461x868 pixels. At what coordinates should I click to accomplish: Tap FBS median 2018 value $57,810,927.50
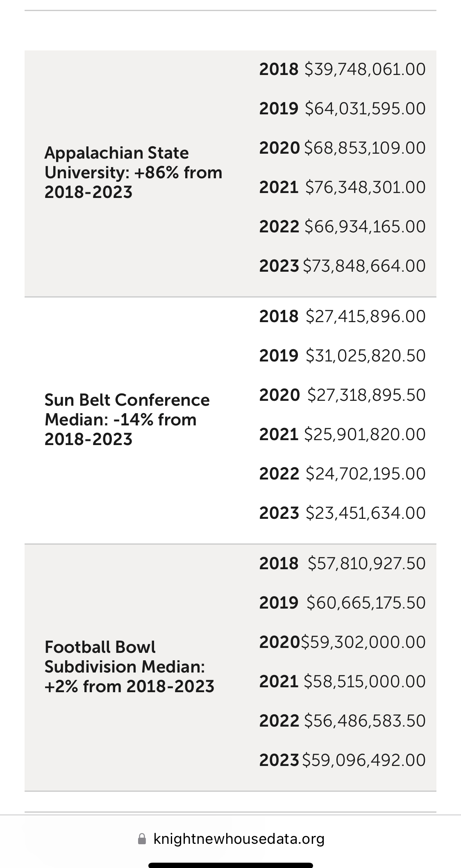tap(366, 564)
